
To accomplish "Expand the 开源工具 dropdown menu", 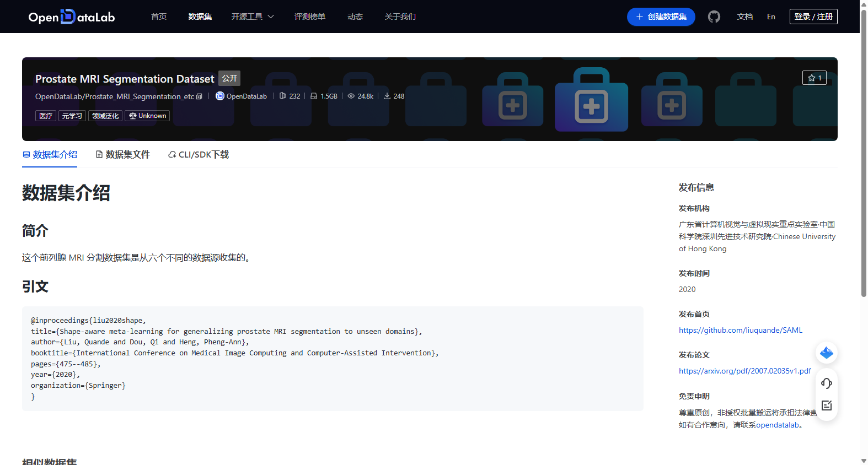I will [x=253, y=17].
